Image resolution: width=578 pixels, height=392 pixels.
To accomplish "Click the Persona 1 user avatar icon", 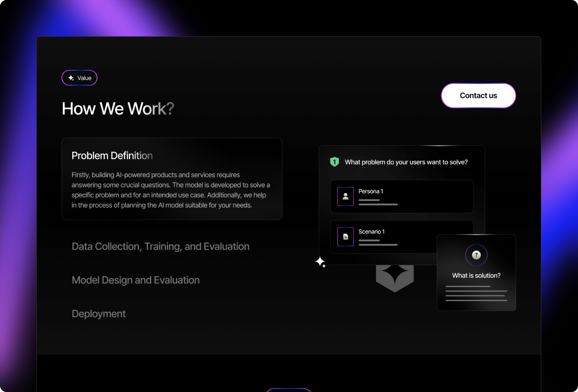I will [345, 196].
